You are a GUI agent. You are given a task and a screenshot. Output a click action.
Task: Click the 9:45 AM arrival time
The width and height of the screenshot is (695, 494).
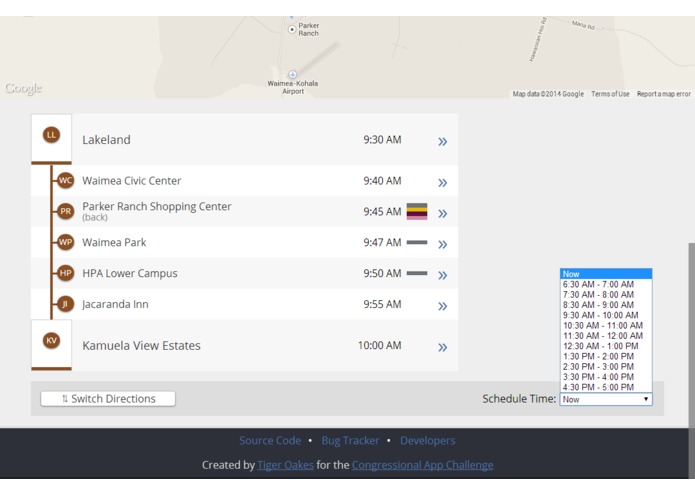382,211
